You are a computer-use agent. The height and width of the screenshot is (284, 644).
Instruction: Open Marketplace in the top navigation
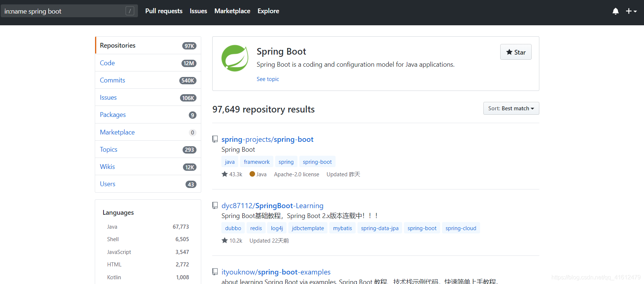tap(232, 11)
